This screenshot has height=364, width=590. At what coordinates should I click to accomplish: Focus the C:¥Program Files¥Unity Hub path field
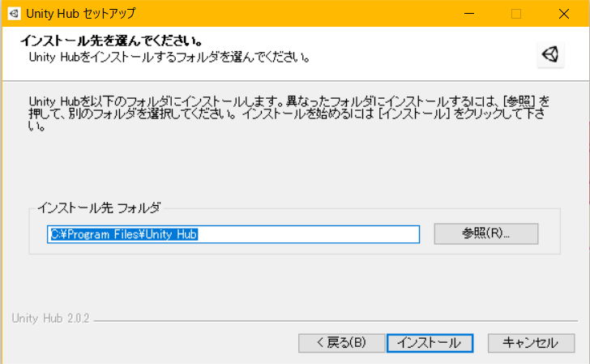pyautogui.click(x=233, y=234)
